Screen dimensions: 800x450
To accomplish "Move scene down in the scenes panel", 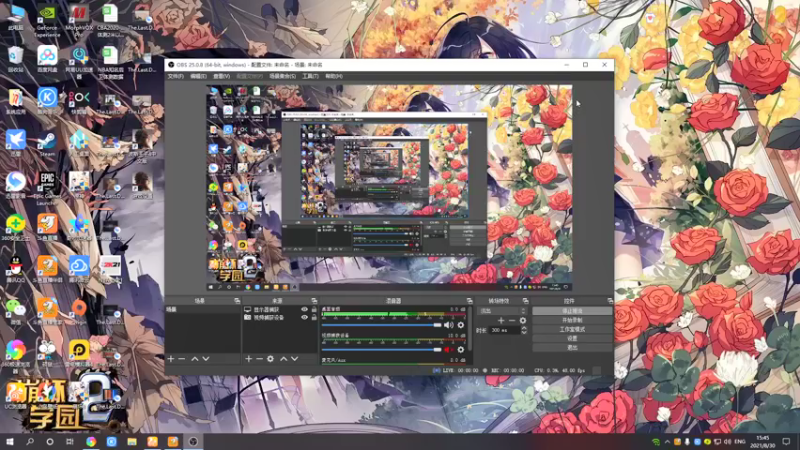I will [x=206, y=359].
